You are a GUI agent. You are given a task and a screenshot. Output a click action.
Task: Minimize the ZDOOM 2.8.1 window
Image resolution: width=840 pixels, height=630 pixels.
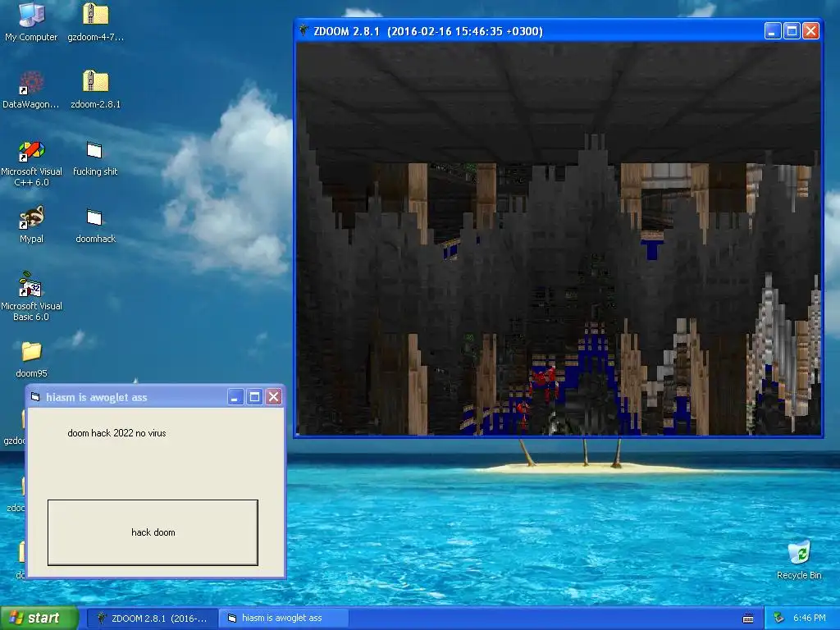[772, 31]
